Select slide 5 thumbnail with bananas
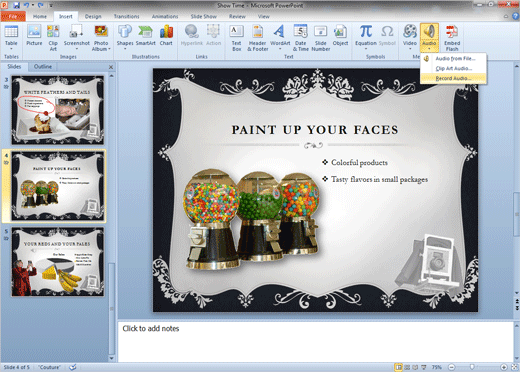520x372 pixels. coord(58,262)
